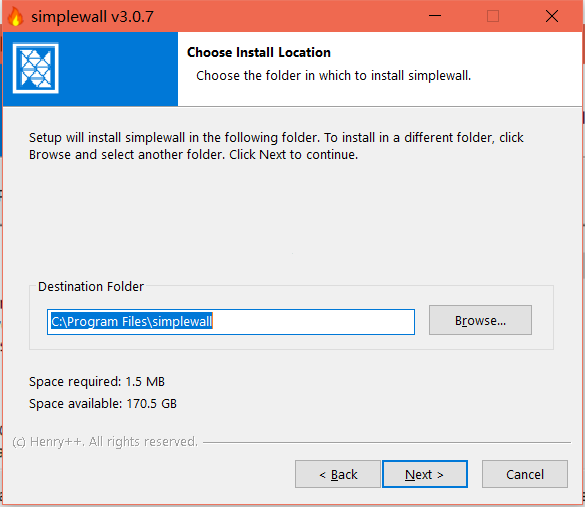The image size is (585, 507).
Task: Close the installer window with X
Action: (551, 16)
